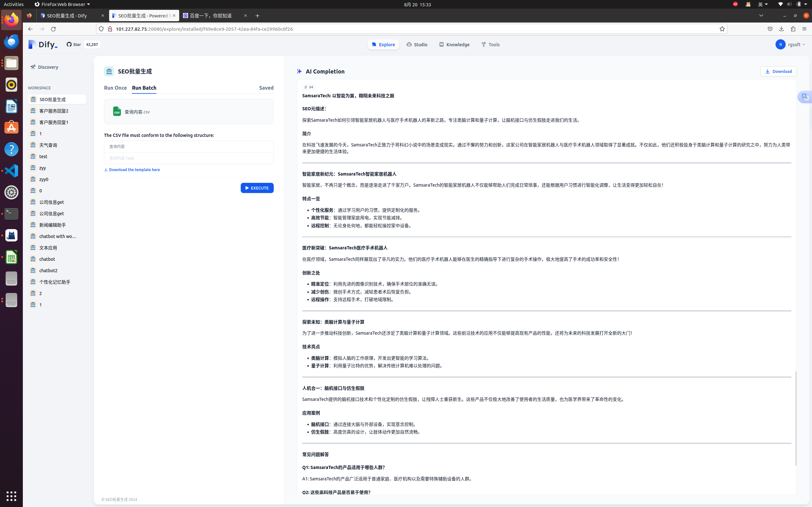This screenshot has width=812, height=507.
Task: Open the Saved tab
Action: click(x=266, y=88)
